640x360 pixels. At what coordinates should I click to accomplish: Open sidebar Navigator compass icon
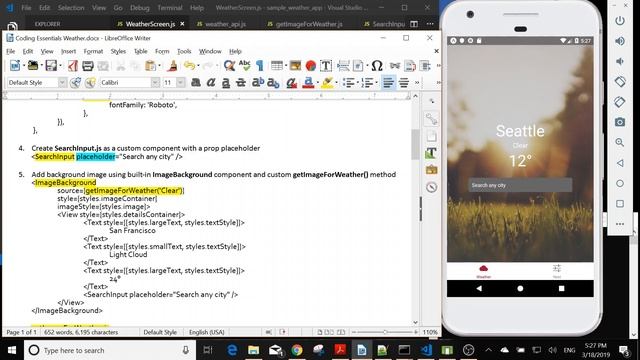(431, 187)
